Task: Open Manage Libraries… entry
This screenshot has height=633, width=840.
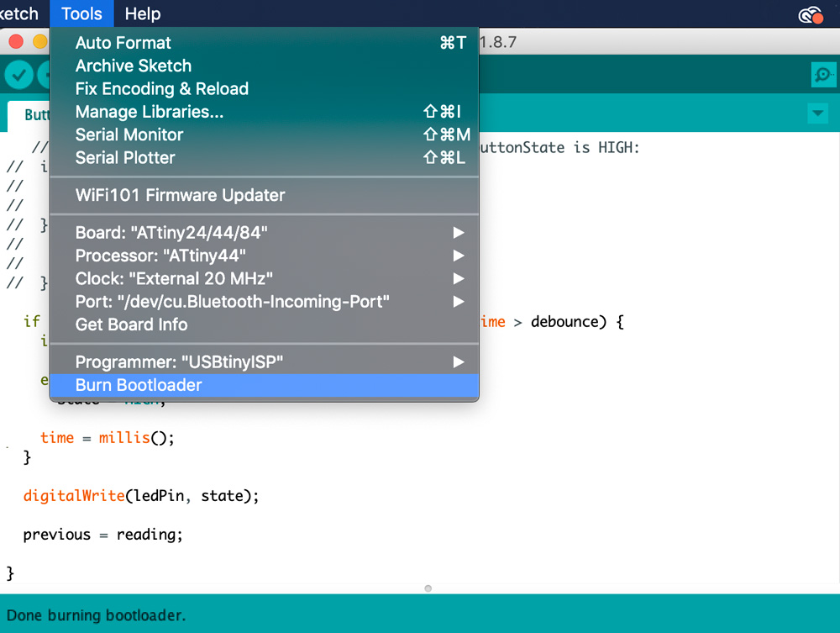Action: click(264, 112)
